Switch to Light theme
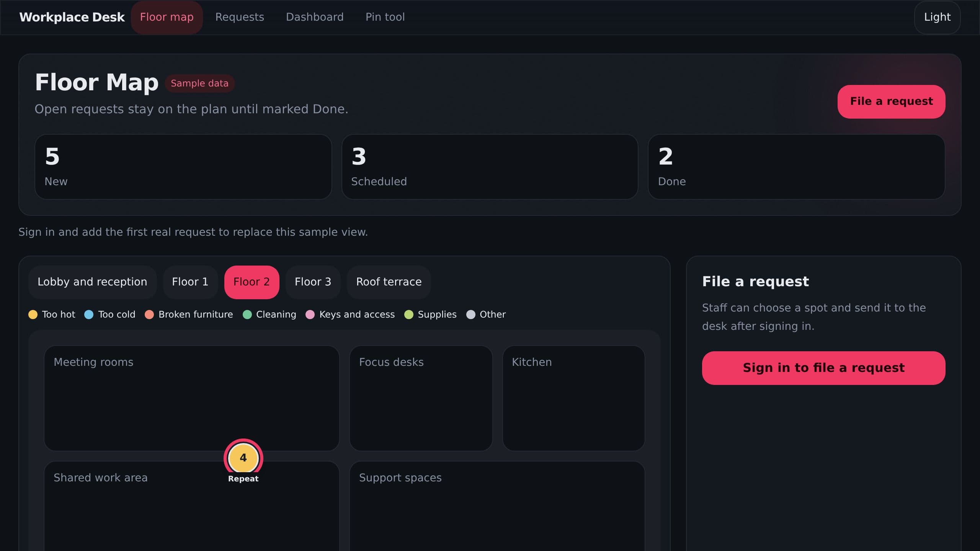The width and height of the screenshot is (980, 551). [x=937, y=17]
